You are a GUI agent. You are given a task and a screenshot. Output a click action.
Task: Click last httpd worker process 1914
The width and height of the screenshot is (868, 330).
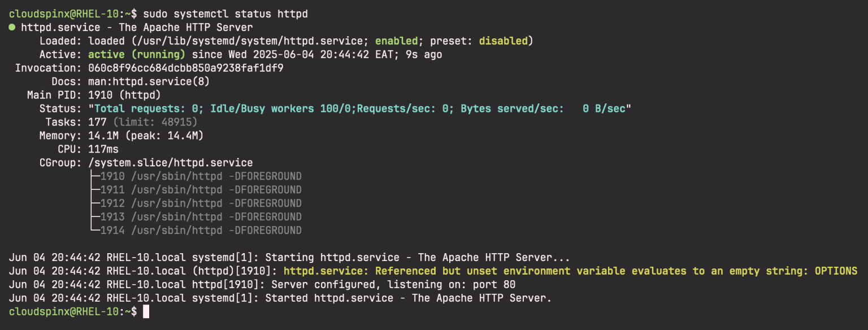point(113,230)
